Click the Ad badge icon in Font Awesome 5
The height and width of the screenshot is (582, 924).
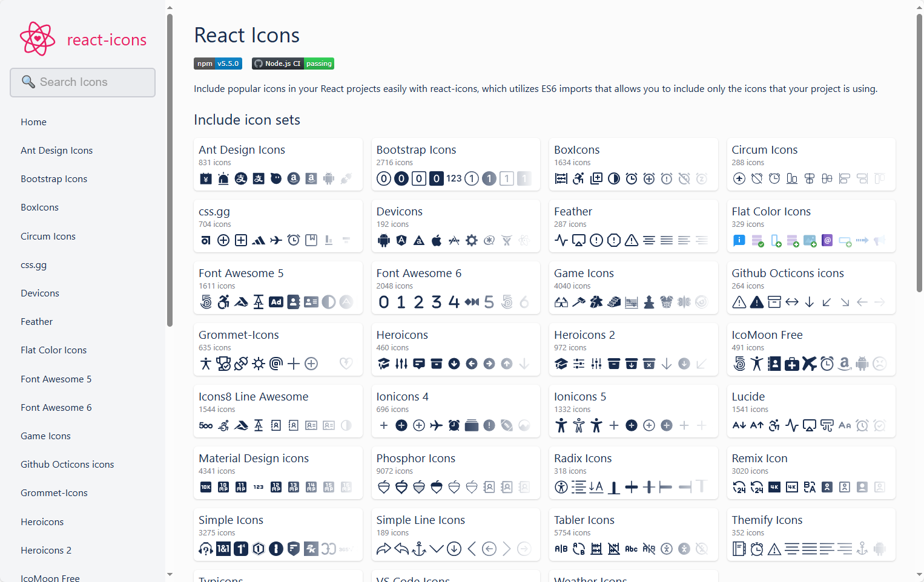276,302
